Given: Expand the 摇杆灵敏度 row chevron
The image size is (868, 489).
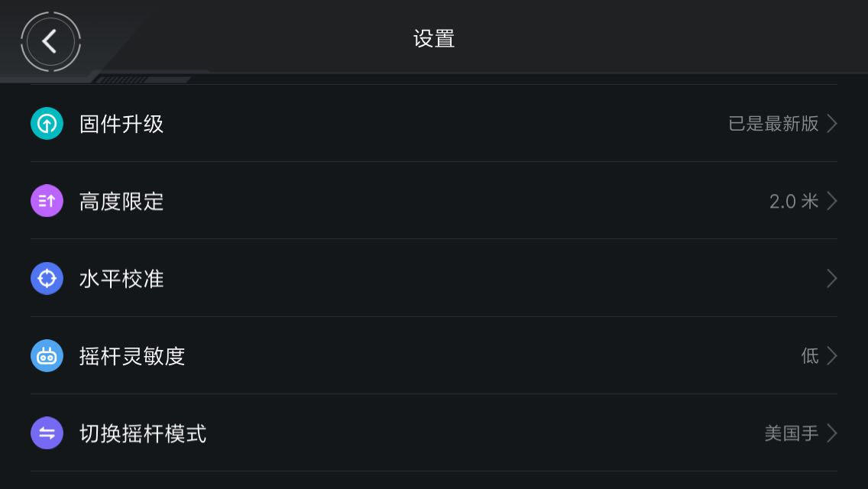Looking at the screenshot, I should click(x=832, y=356).
